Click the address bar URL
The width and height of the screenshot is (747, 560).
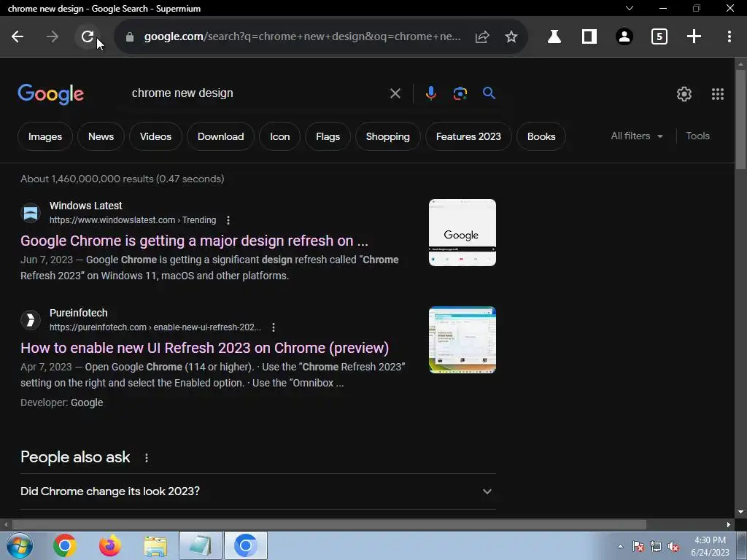[x=303, y=36]
